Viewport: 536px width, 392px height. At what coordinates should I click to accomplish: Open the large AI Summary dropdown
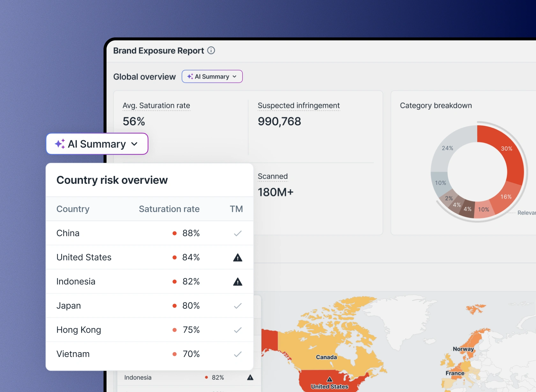(134, 144)
